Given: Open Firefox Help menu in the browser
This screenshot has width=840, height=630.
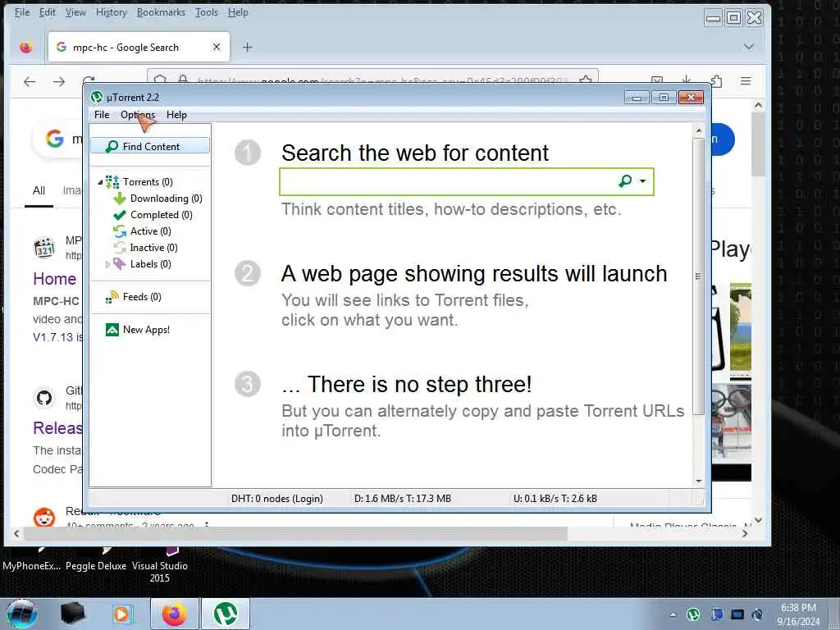Looking at the screenshot, I should click(x=238, y=12).
